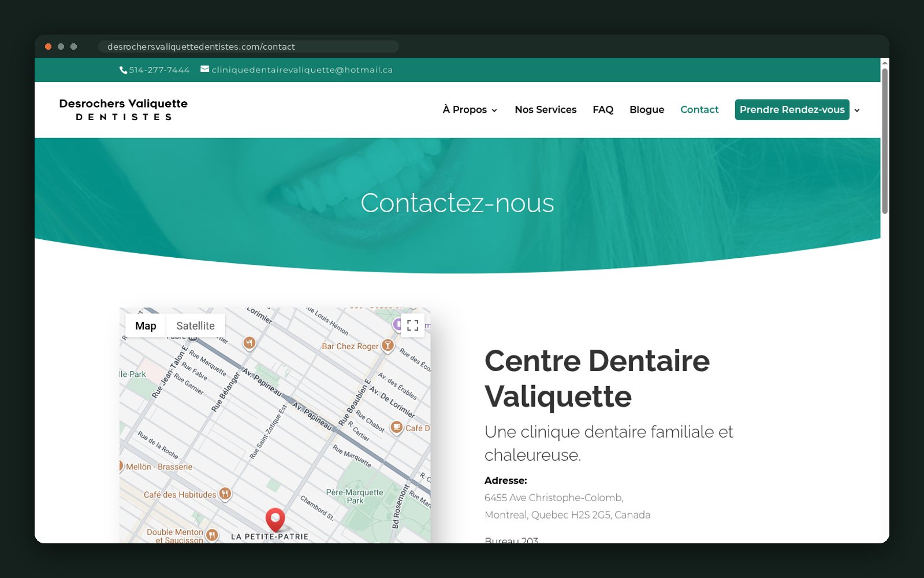
Task: Open the FAQ menu item
Action: click(x=603, y=110)
